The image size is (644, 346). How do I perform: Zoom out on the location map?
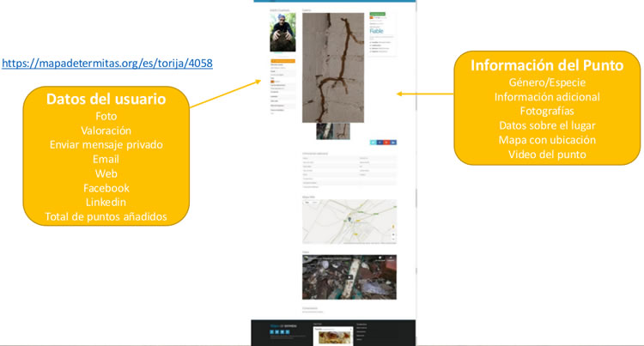(393, 239)
